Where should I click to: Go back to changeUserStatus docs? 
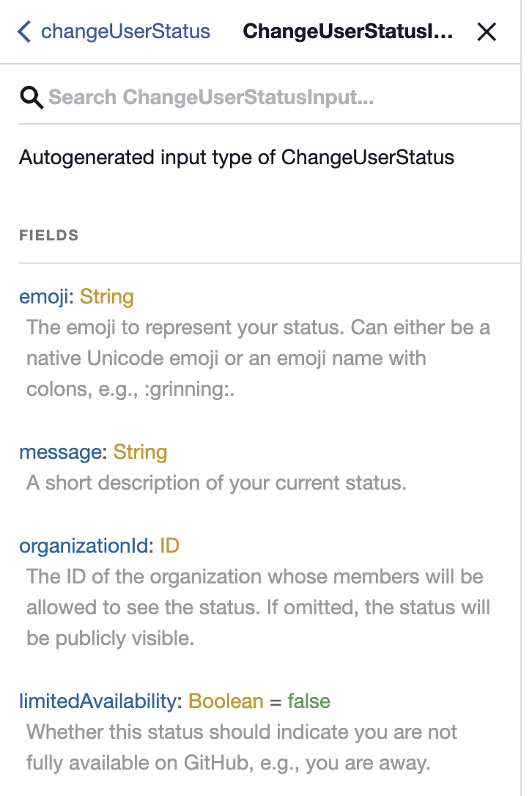125,32
